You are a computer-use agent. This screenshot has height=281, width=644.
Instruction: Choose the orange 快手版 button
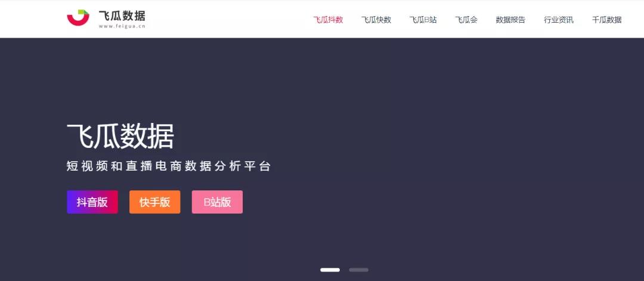point(155,202)
